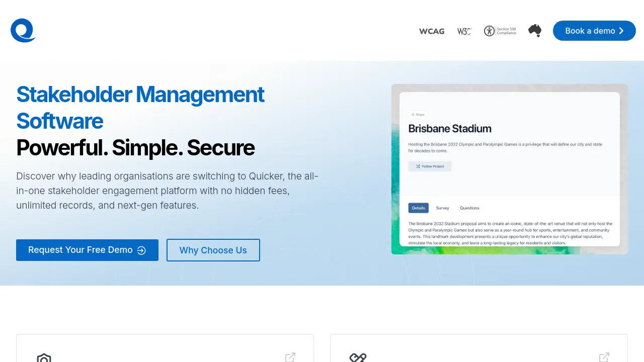
Task: Click the Australia map icon
Action: (535, 31)
